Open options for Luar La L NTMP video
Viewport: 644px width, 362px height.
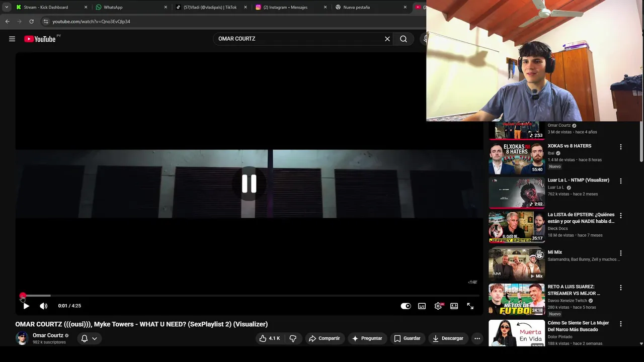coord(620,181)
